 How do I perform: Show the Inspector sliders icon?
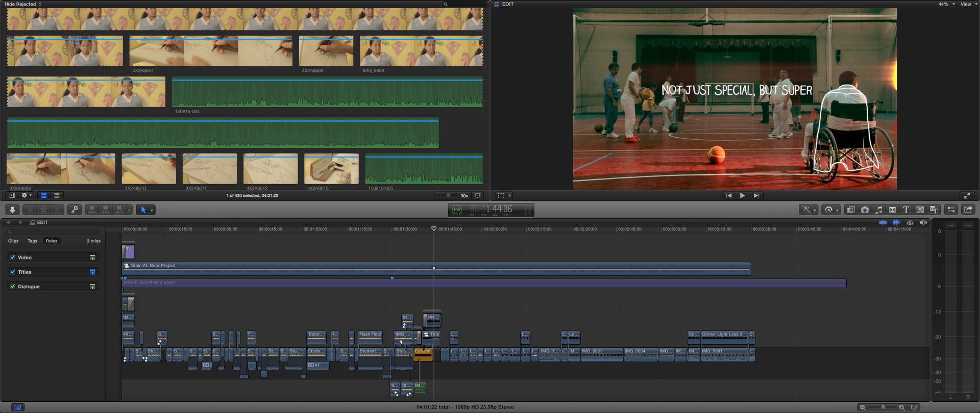pyautogui.click(x=950, y=210)
